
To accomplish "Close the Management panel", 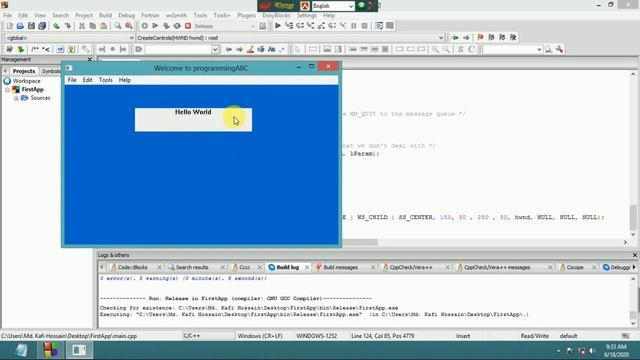I will pos(90,60).
